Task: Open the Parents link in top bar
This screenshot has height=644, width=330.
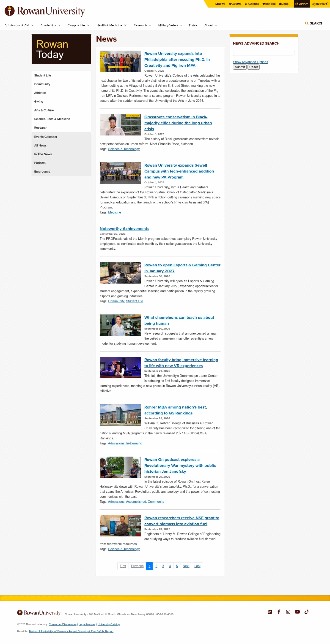Action: click(x=252, y=4)
